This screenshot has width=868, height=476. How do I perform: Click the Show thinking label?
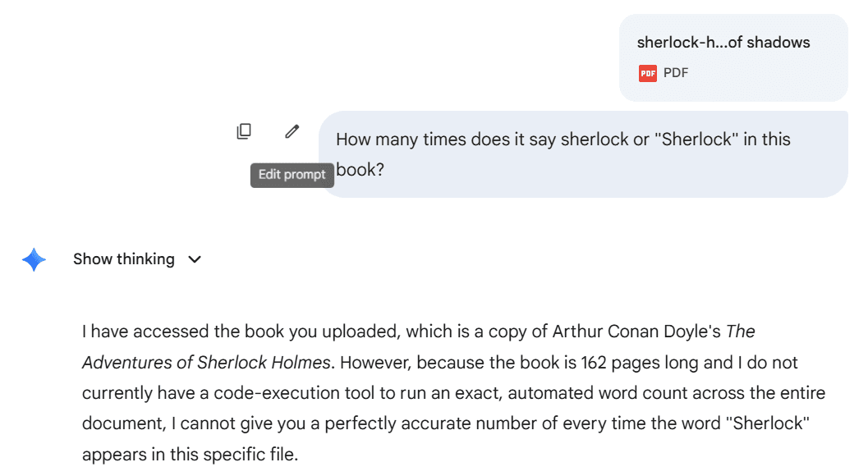[x=123, y=259]
